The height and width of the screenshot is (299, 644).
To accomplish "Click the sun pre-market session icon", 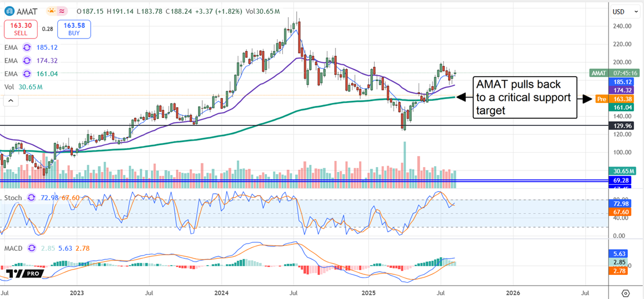I will click(x=52, y=11).
